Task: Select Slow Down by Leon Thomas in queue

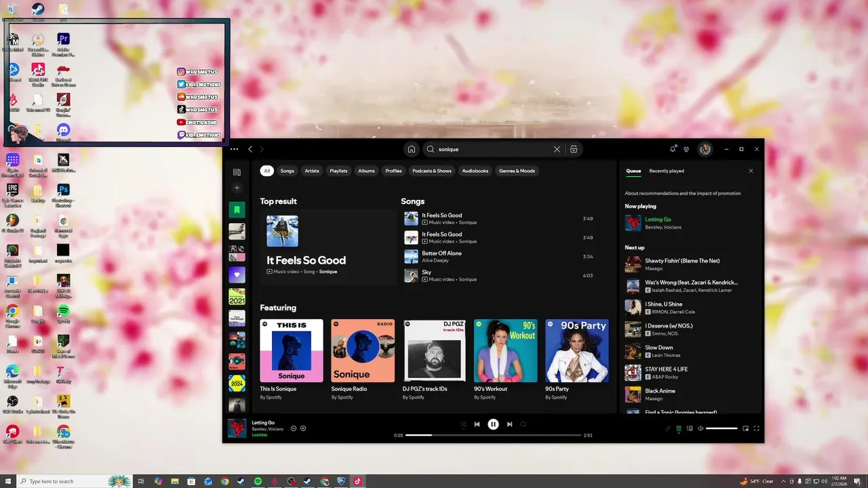Action: tap(690, 351)
